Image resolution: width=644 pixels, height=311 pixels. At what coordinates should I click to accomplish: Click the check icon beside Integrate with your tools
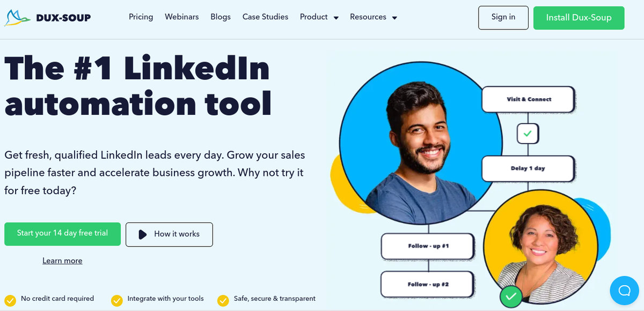coord(117,300)
